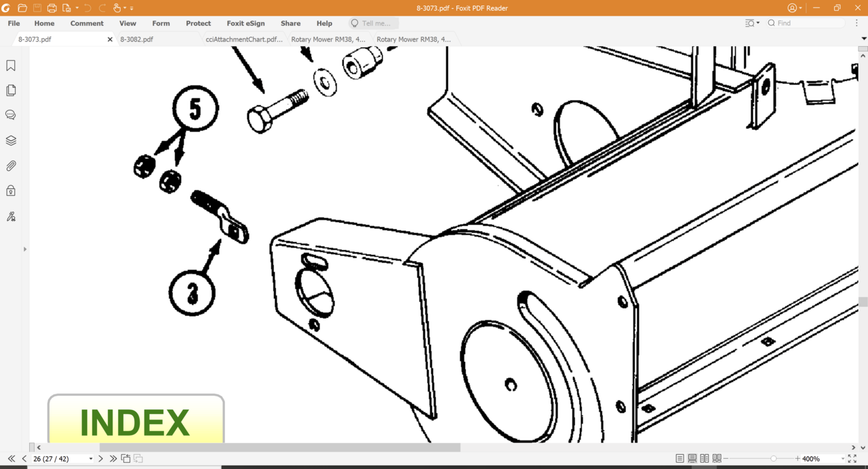The height and width of the screenshot is (469, 868).
Task: Open the Comments panel in sidebar
Action: point(11,115)
